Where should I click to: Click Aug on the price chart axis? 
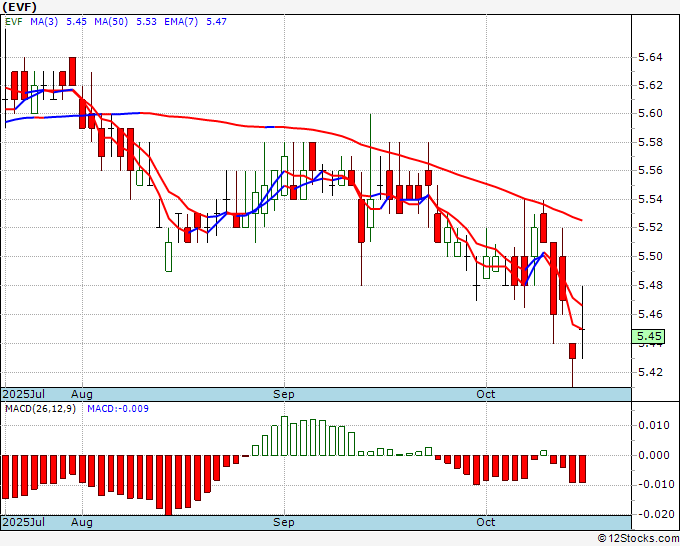pyautogui.click(x=82, y=394)
